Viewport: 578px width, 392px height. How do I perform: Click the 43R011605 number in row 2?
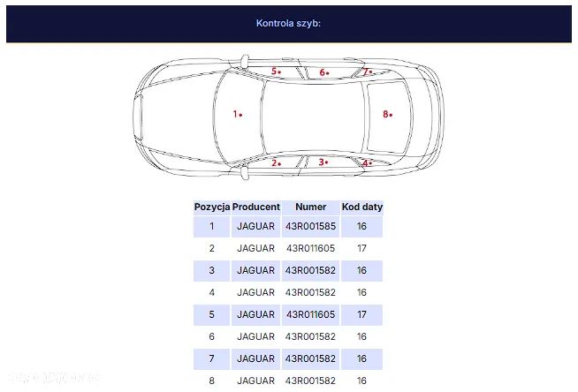click(311, 248)
